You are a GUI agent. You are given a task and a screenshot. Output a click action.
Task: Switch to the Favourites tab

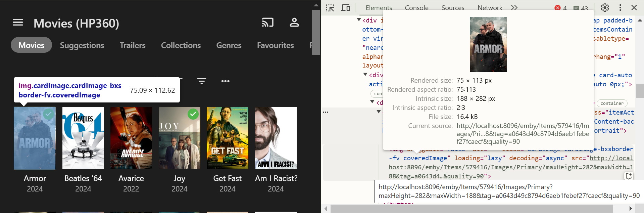(276, 45)
